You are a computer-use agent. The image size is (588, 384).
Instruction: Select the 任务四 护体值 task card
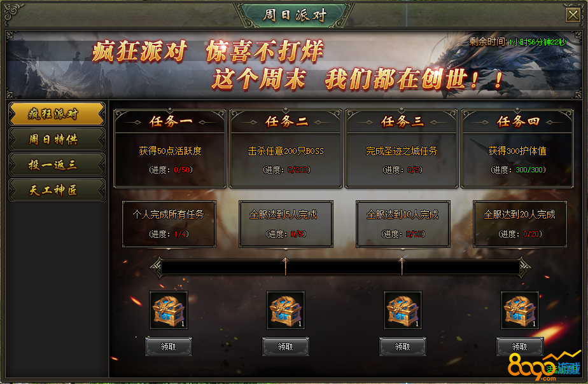[517, 148]
